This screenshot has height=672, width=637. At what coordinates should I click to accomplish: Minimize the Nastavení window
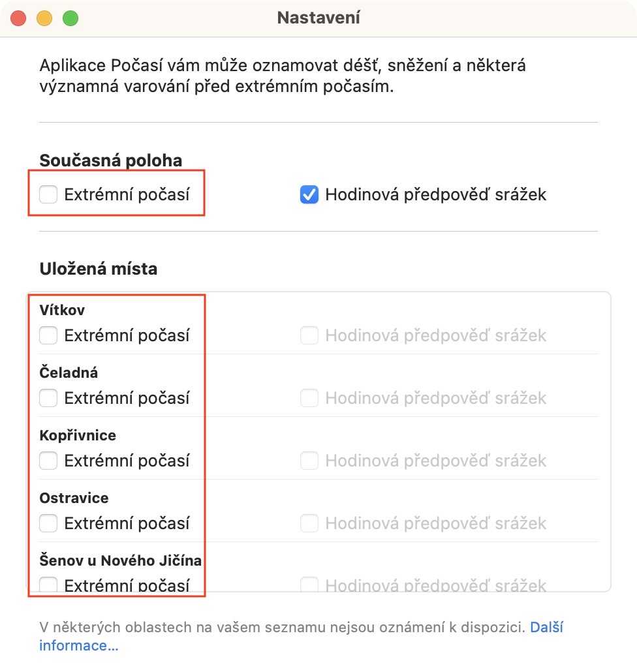[44, 18]
